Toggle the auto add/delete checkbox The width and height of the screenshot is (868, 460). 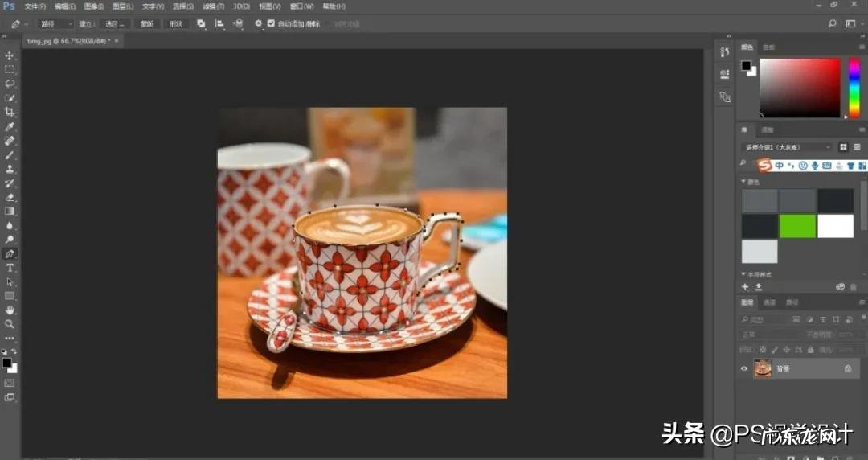point(271,24)
